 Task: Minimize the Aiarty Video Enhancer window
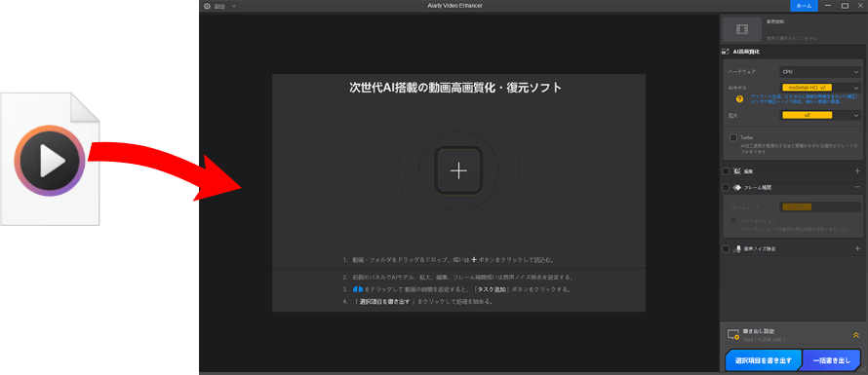point(828,6)
